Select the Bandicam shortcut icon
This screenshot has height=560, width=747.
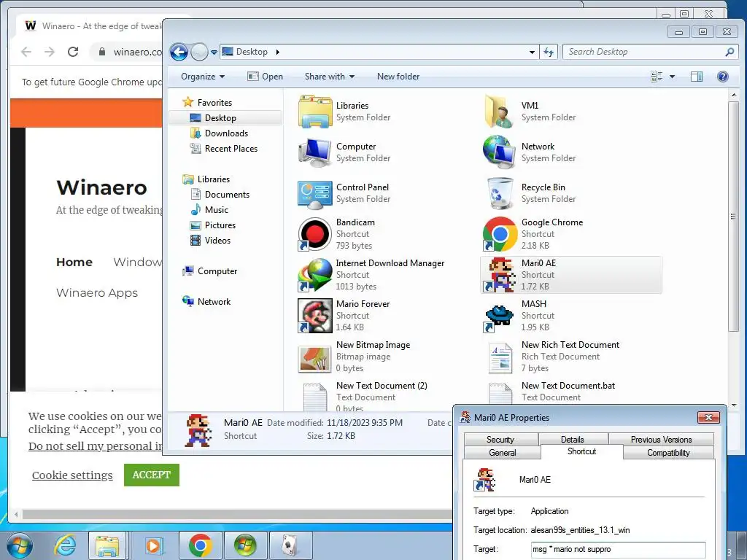315,234
